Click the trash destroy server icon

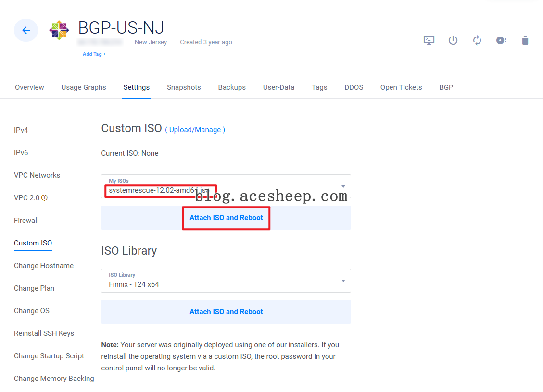[525, 40]
